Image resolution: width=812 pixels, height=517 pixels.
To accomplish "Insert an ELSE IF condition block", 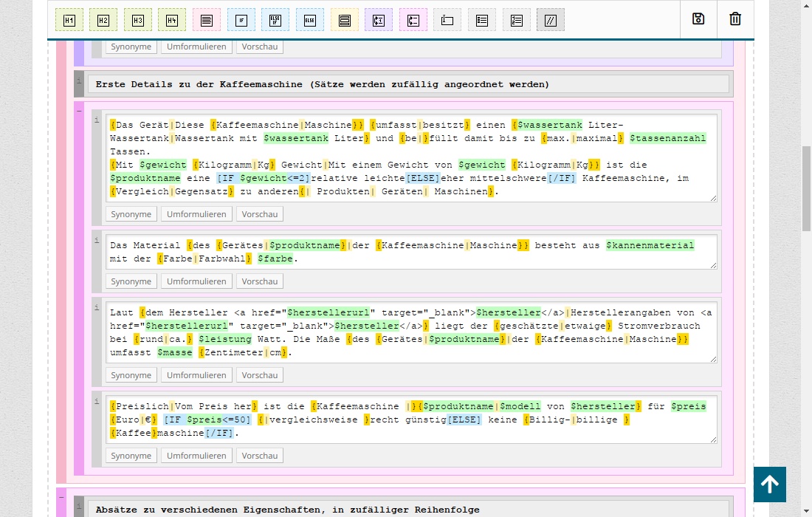I will [x=275, y=20].
